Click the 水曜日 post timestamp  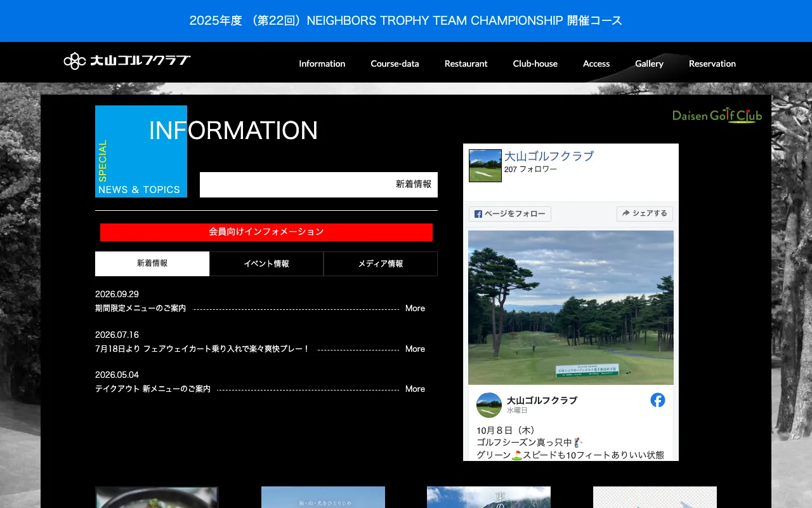coord(517,411)
